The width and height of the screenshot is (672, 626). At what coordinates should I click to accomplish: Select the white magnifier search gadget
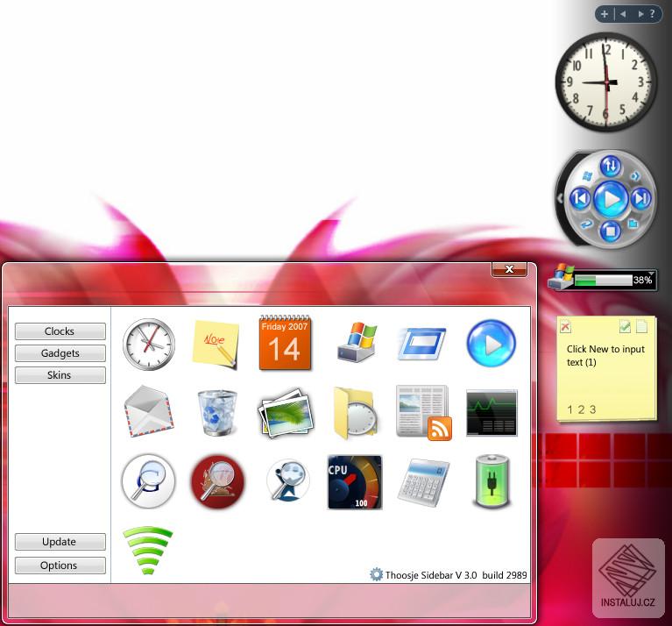click(148, 481)
